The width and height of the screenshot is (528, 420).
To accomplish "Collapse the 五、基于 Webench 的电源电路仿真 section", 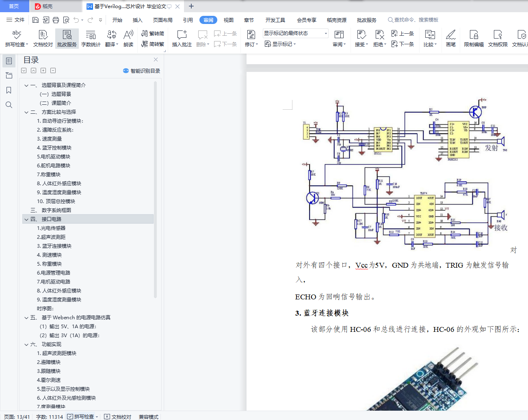I will click(26, 318).
